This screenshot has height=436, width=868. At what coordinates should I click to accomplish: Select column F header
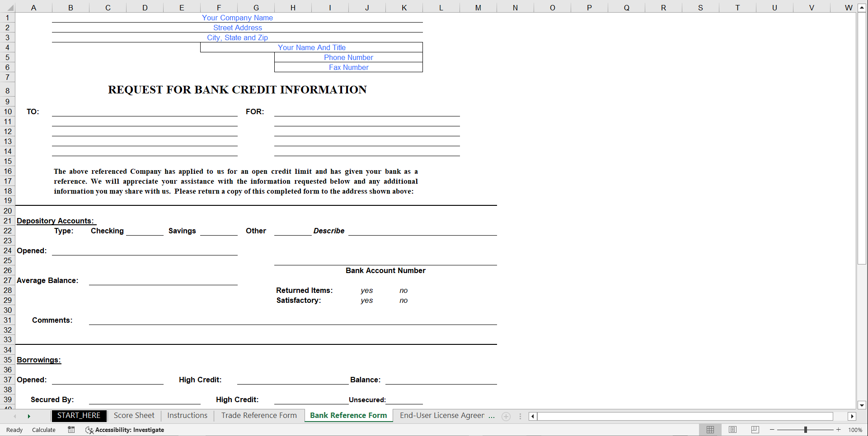click(x=219, y=8)
